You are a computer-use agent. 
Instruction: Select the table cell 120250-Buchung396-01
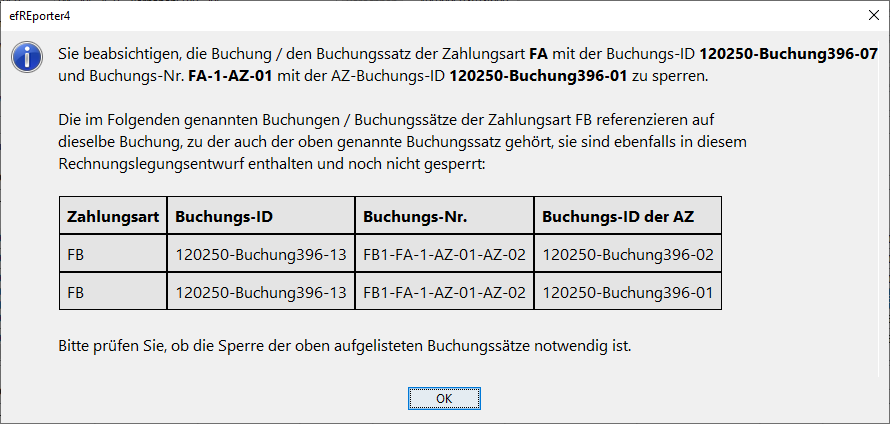pyautogui.click(x=627, y=294)
